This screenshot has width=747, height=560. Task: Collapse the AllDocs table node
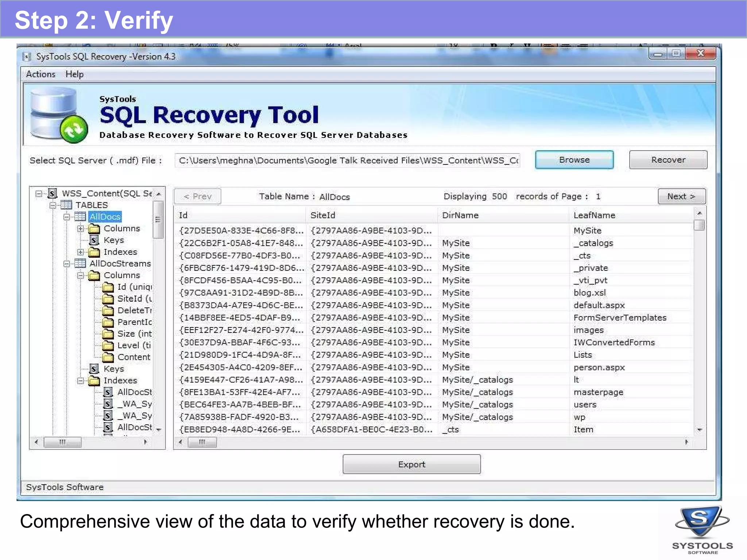tap(66, 217)
